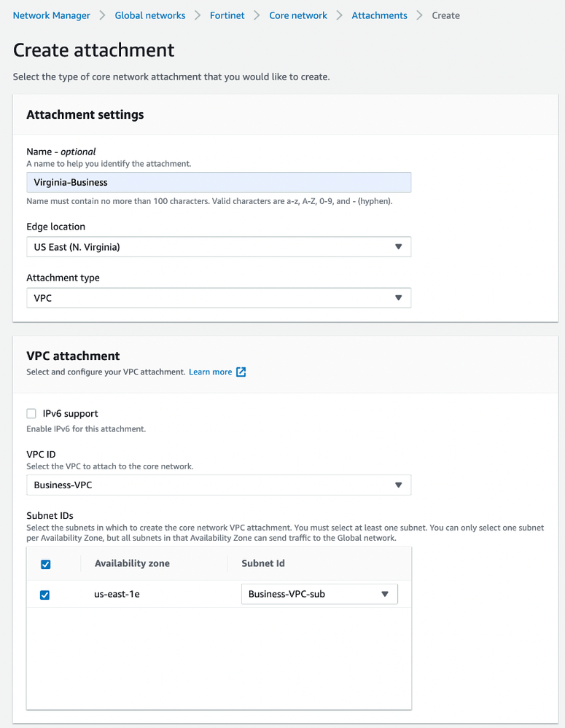Viewport: 565px width, 728px height.
Task: Click the Edge location dropdown arrow
Action: (398, 247)
